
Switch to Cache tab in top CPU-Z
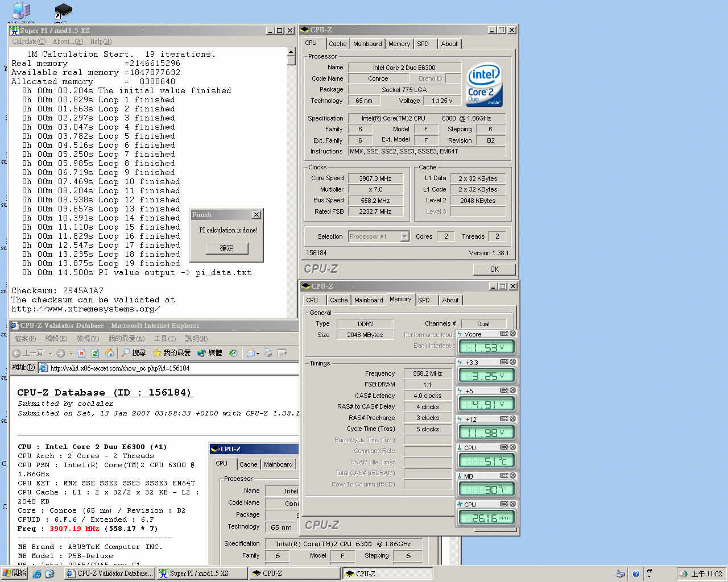pyautogui.click(x=337, y=44)
